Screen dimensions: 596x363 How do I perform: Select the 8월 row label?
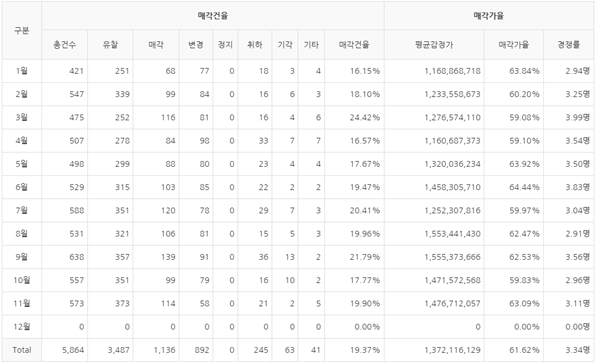(22, 233)
